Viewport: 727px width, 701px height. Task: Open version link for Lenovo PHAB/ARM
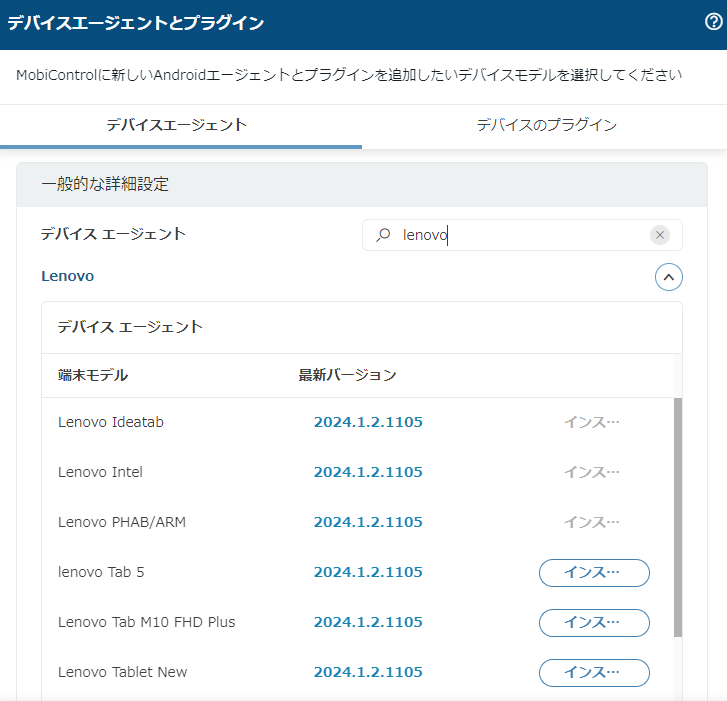pyautogui.click(x=368, y=522)
